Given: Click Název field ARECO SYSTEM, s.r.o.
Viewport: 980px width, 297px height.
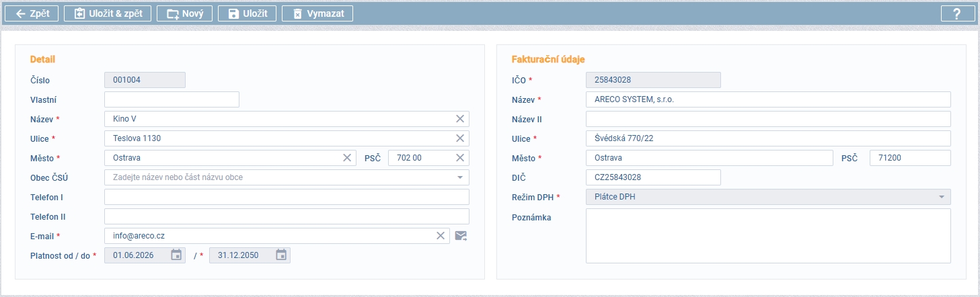Looking at the screenshot, I should 768,99.
